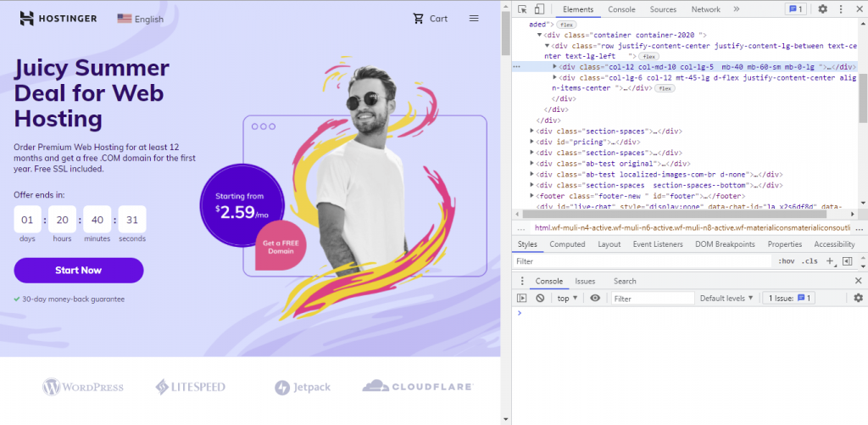Toggle the .cls element classes panel

point(810,261)
